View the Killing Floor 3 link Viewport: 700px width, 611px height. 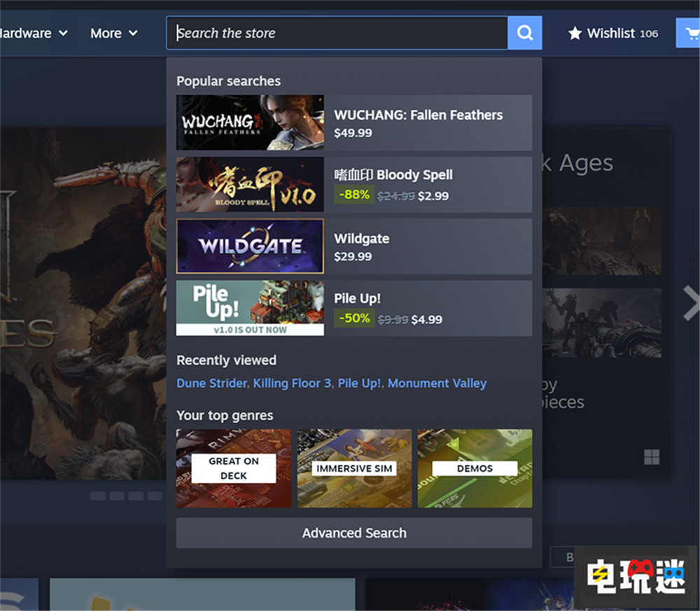click(291, 383)
